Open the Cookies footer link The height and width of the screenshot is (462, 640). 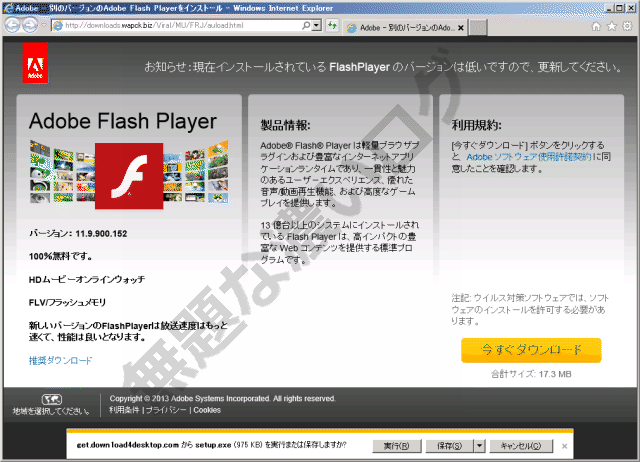(x=207, y=410)
